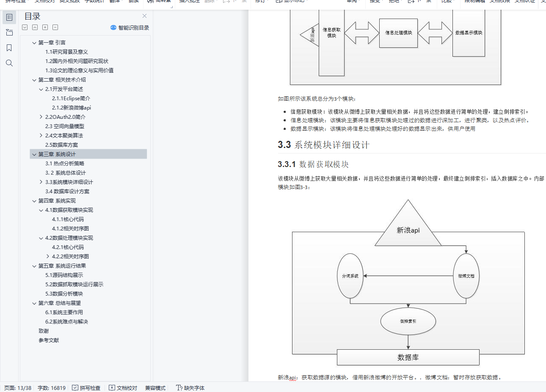This screenshot has width=546, height=392.
Task: Click 兼容模式 in the status bar
Action: click(x=155, y=388)
